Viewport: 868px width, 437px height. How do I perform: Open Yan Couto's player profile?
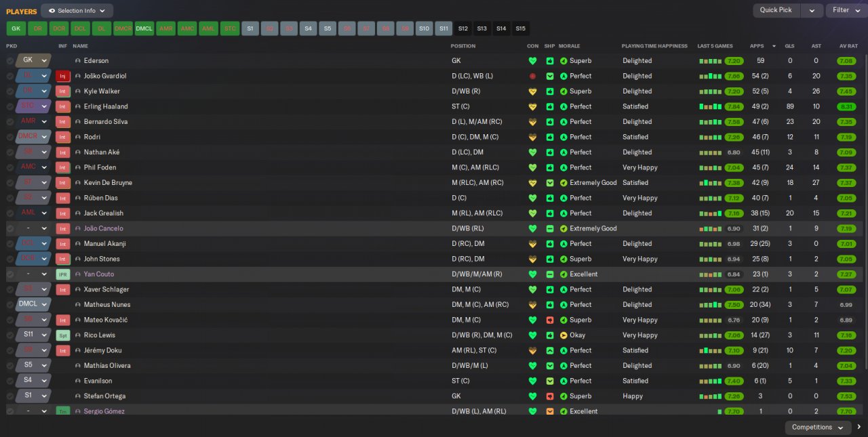tap(99, 274)
